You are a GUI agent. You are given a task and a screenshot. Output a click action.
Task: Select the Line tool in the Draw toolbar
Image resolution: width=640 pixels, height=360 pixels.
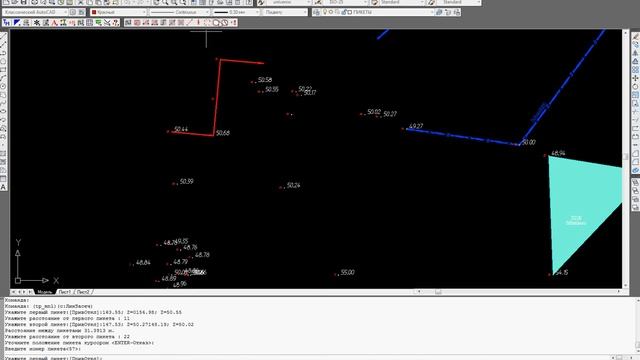(x=3, y=36)
